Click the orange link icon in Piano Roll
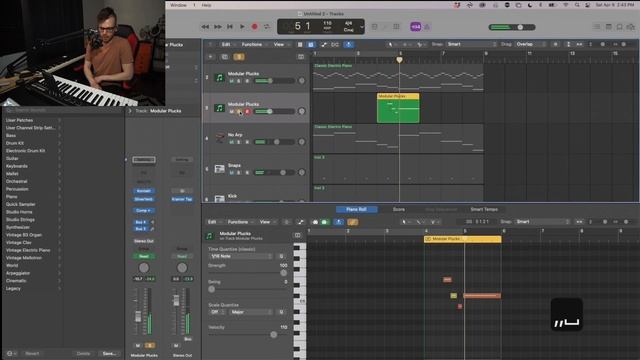640x360 pixels. click(353, 222)
